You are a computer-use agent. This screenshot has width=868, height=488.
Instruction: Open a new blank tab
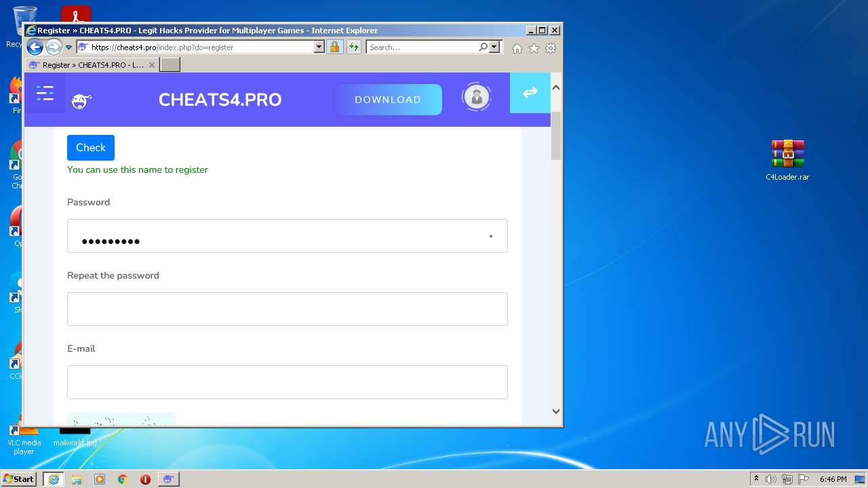pos(170,65)
